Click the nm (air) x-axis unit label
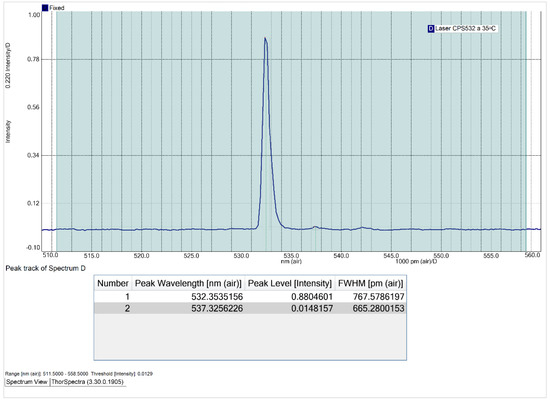 [291, 261]
